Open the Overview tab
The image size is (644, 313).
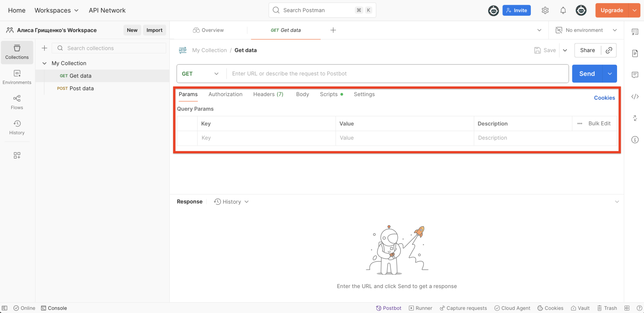[x=208, y=30]
